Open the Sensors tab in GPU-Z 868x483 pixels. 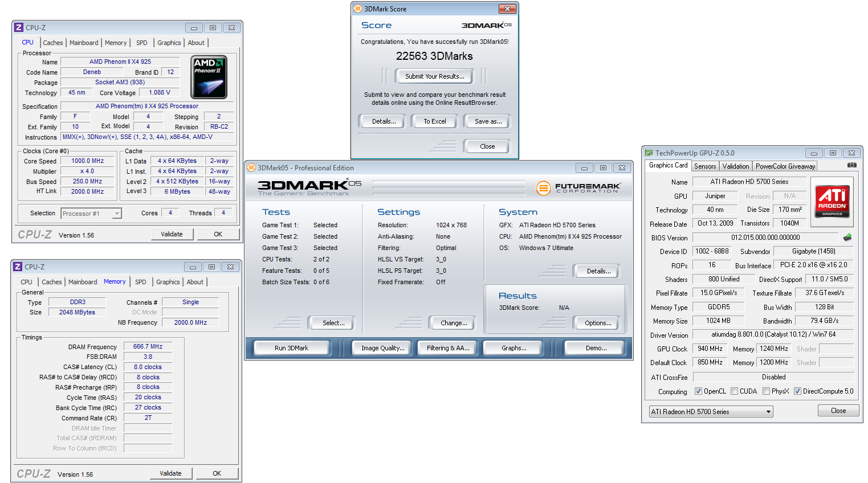[x=705, y=166]
